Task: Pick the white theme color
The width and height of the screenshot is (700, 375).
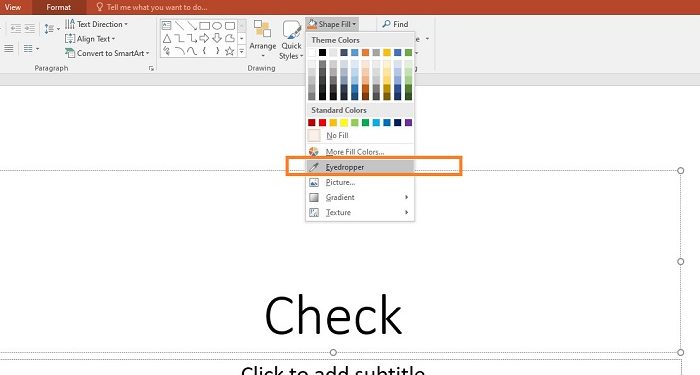Action: [x=312, y=53]
